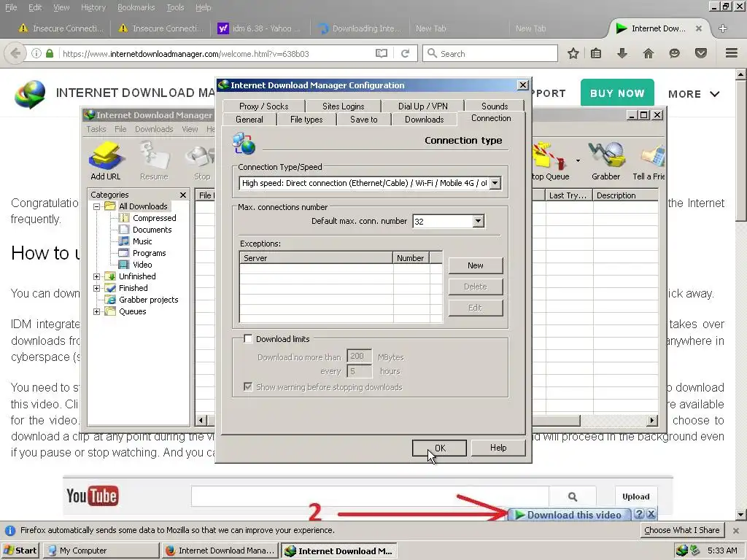Switch to the Downloads tab
Viewport: 747px width, 560px height.
pos(424,120)
